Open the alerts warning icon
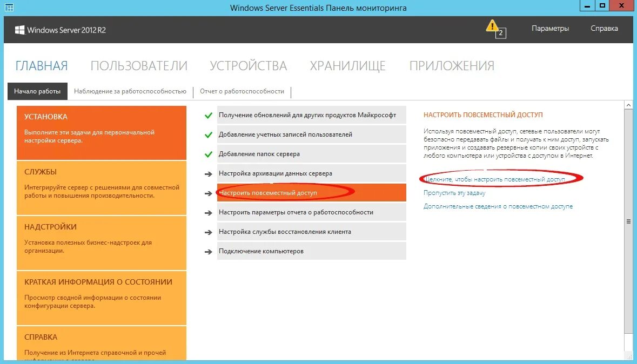 pyautogui.click(x=495, y=29)
